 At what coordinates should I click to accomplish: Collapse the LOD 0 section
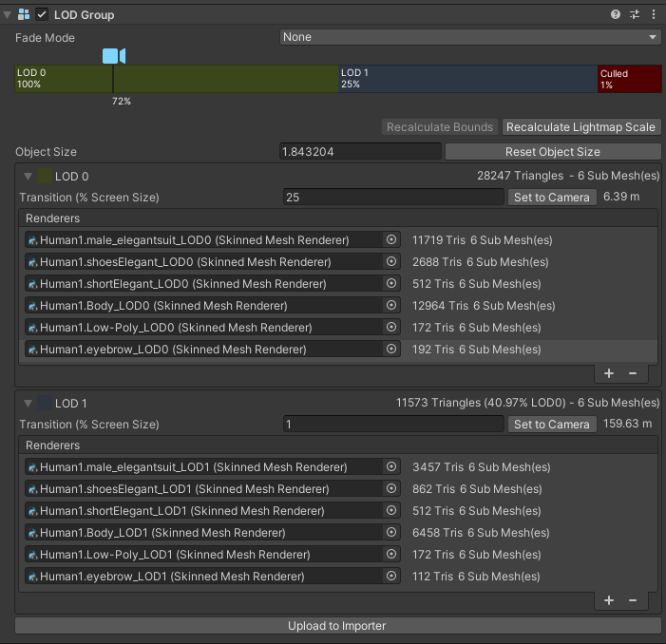tap(29, 176)
